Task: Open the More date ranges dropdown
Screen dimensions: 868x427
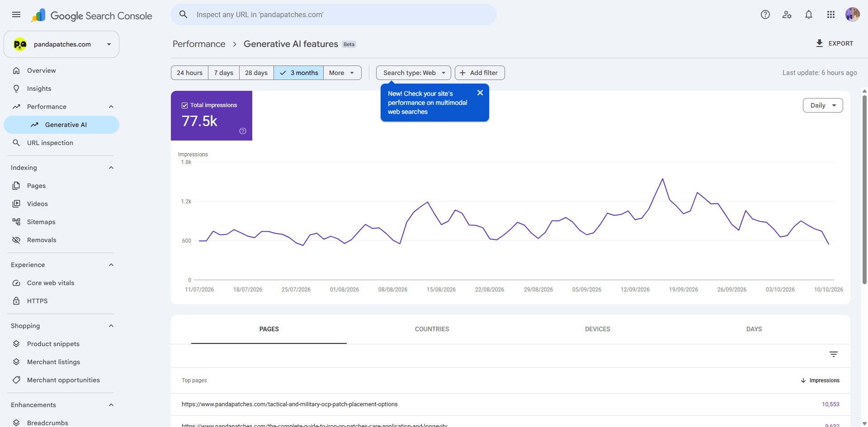Action: (342, 73)
